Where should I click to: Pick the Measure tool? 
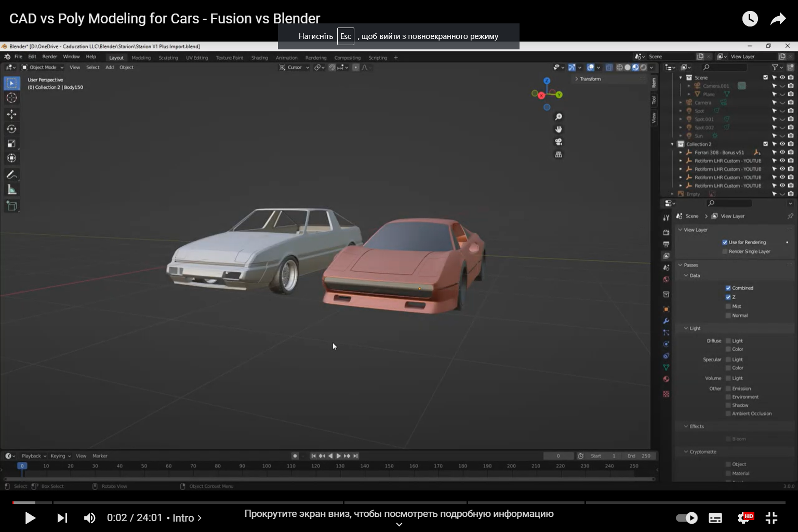(11, 190)
